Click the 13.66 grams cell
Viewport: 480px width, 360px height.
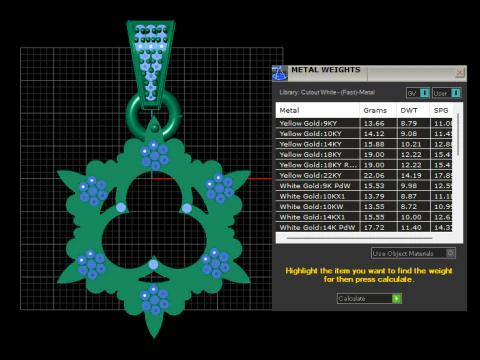click(378, 123)
